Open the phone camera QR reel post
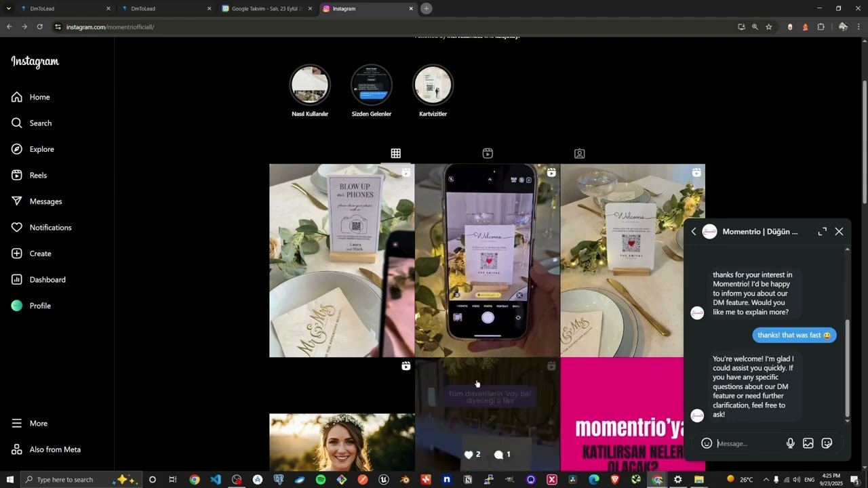Screen dimensions: 868x488 click(x=488, y=260)
